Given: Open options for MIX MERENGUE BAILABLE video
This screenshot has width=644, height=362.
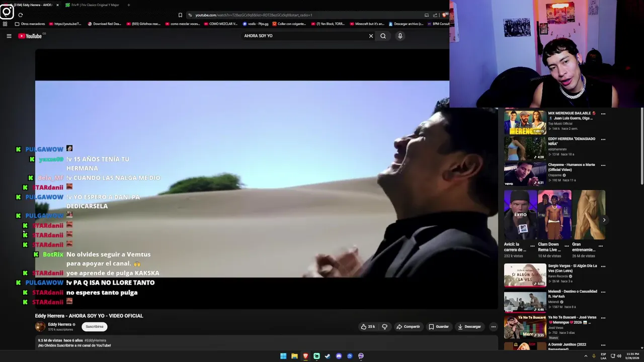Looking at the screenshot, I should tap(603, 114).
